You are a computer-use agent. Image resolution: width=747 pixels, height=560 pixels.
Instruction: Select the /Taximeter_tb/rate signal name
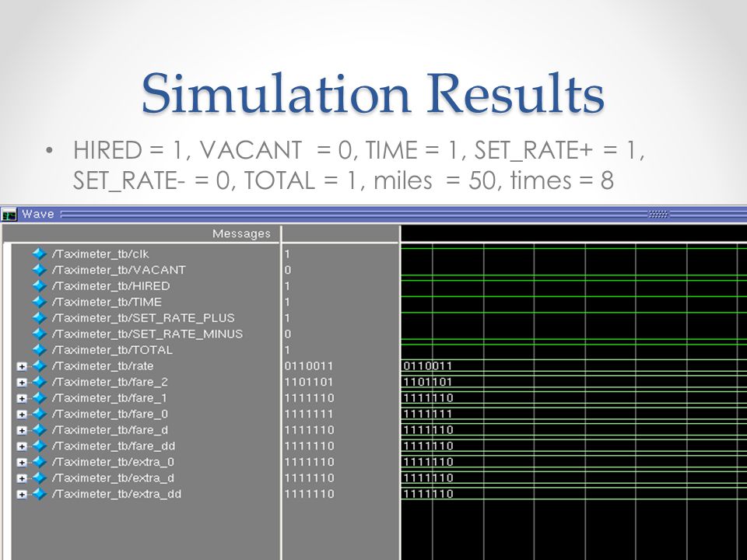103,366
